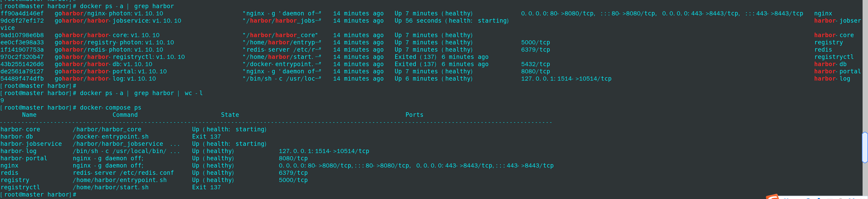Click the 'State' column header
Screen dimensions: 868x199
tap(230, 115)
